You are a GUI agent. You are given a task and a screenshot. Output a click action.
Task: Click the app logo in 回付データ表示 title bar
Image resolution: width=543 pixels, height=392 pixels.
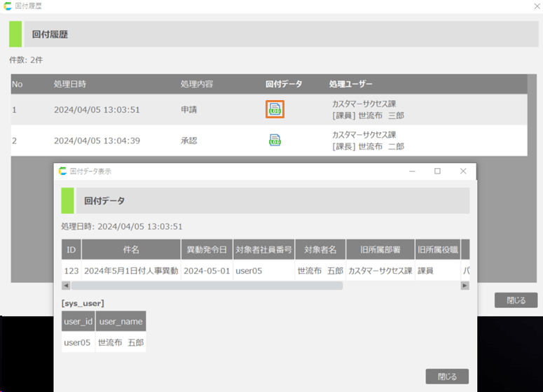(62, 171)
